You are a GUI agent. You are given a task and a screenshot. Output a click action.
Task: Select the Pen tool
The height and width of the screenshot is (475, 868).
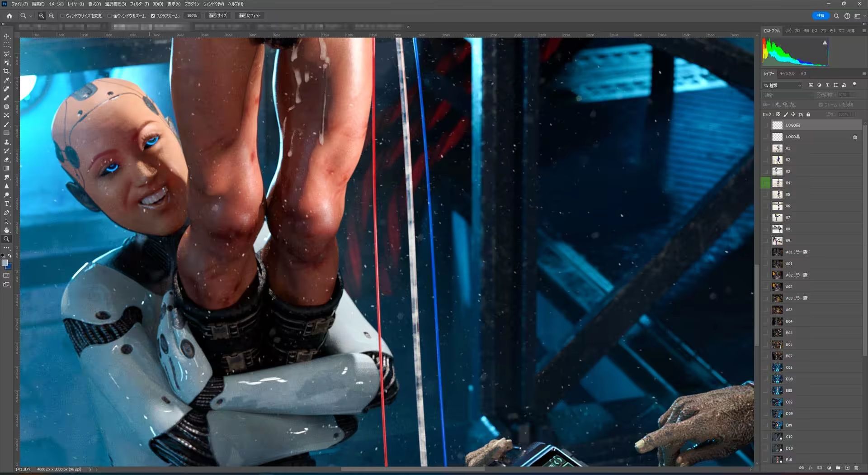pos(6,213)
